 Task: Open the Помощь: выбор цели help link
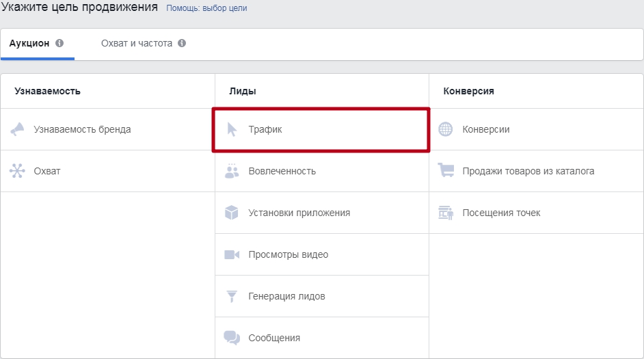(206, 8)
